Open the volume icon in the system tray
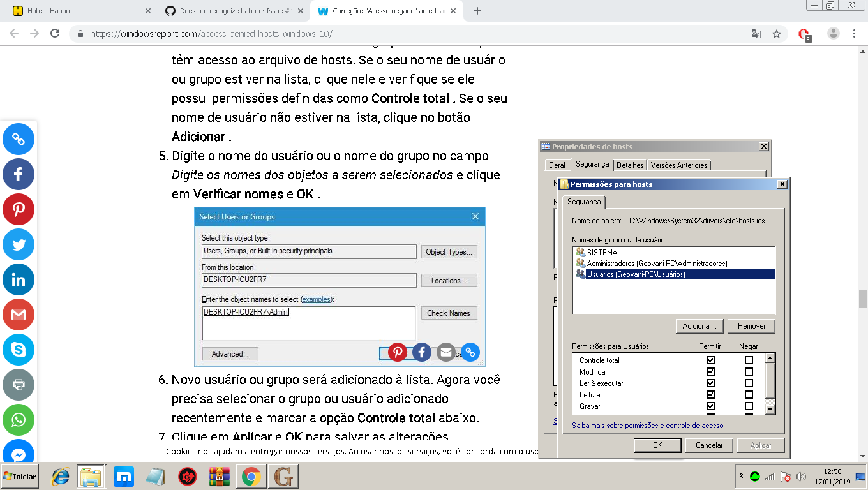The width and height of the screenshot is (868, 490). coord(801,475)
